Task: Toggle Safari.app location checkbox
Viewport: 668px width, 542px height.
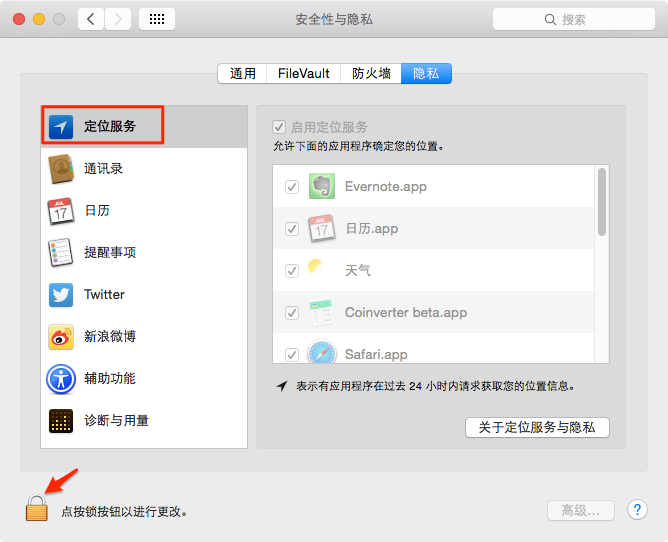Action: point(292,355)
